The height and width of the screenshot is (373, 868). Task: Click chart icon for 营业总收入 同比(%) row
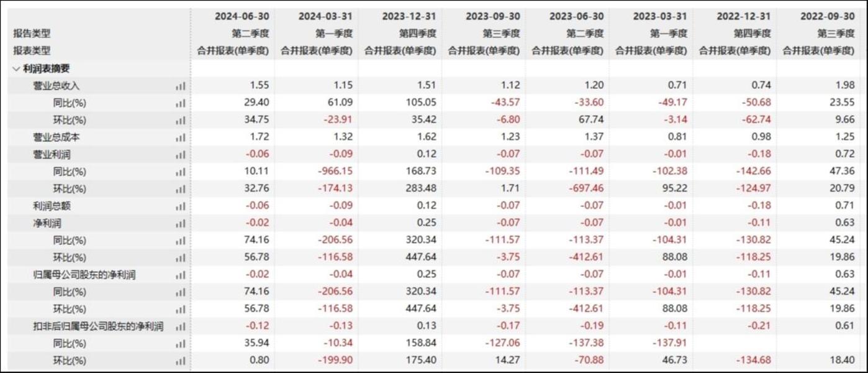[x=180, y=103]
